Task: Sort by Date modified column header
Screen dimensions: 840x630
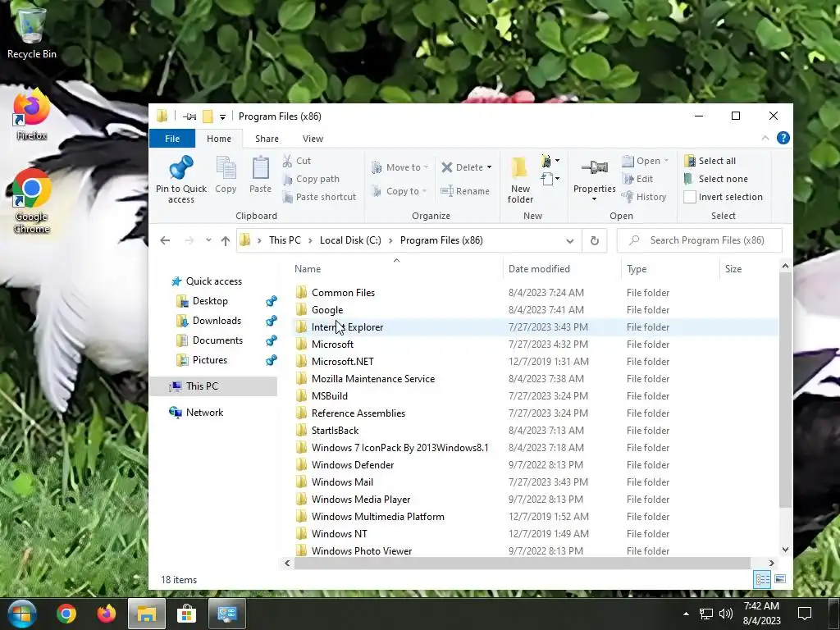Action: (x=561, y=269)
